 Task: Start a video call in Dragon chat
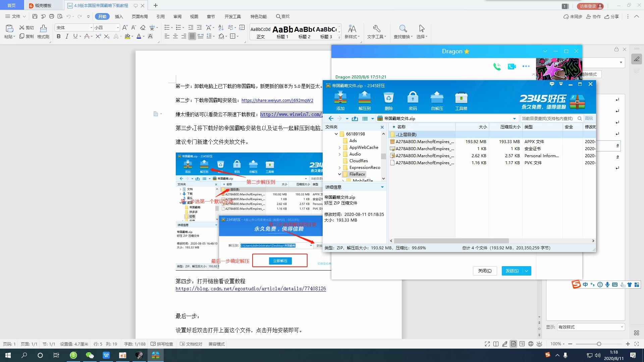coord(512,66)
